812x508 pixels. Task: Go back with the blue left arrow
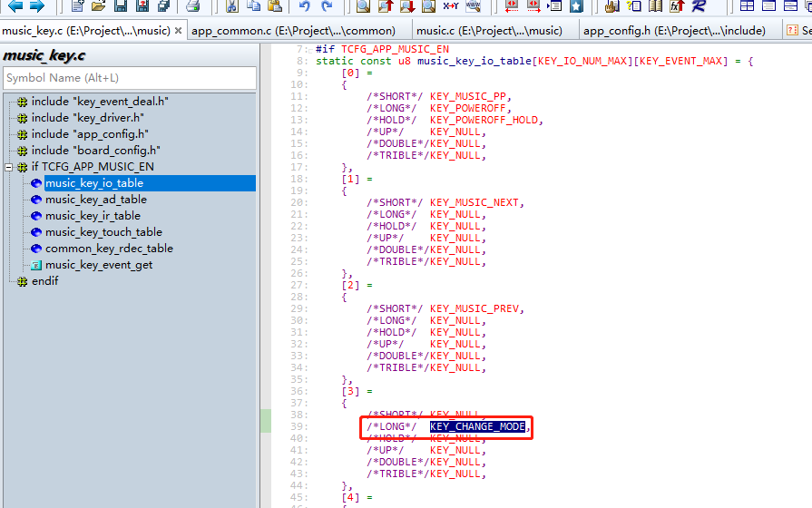click(x=15, y=5)
